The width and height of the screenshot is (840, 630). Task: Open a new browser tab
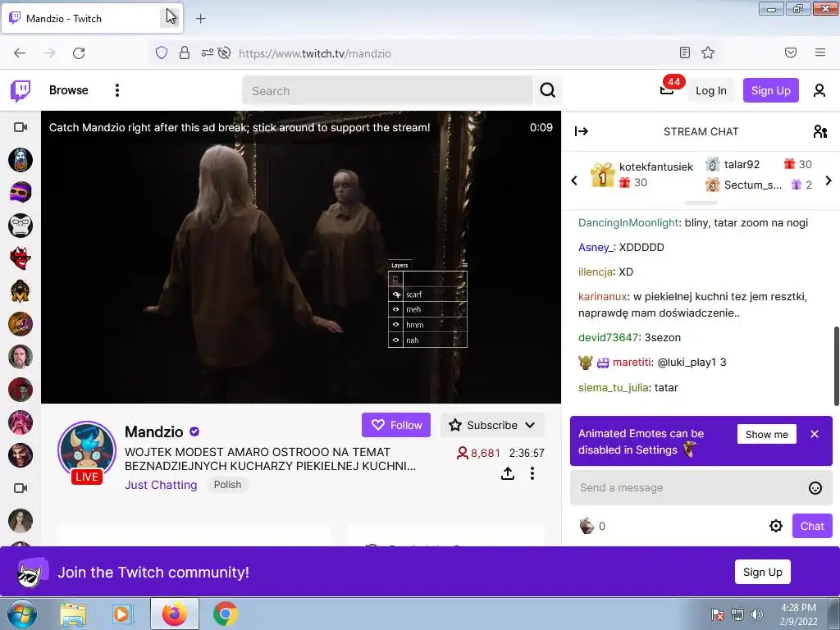200,19
